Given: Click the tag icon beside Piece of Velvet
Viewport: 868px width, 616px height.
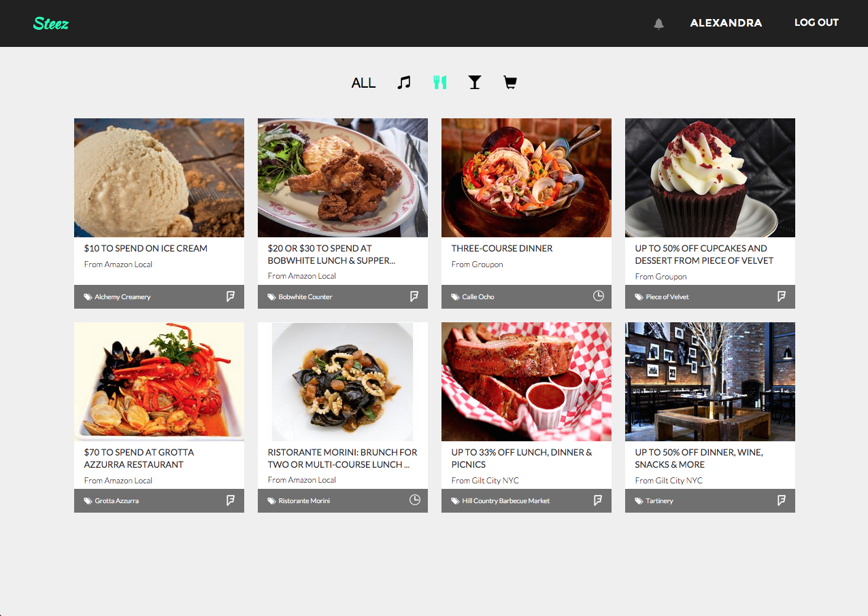Looking at the screenshot, I should [x=639, y=297].
